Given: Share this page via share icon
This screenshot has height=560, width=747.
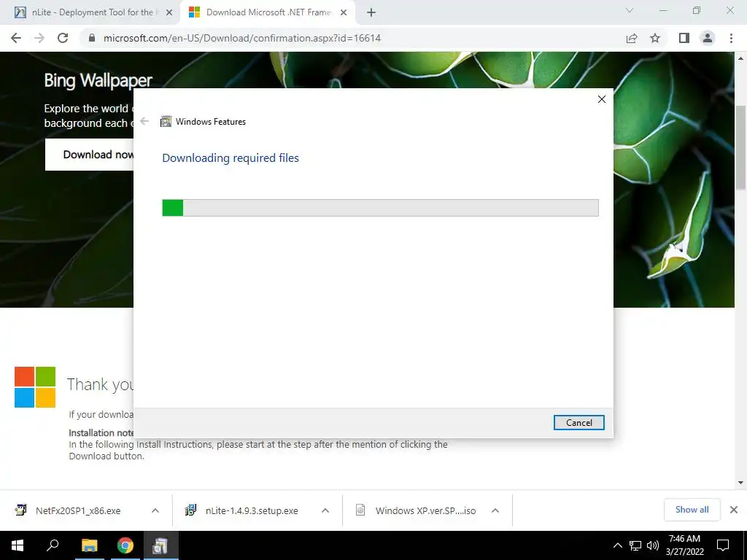Looking at the screenshot, I should [x=632, y=38].
